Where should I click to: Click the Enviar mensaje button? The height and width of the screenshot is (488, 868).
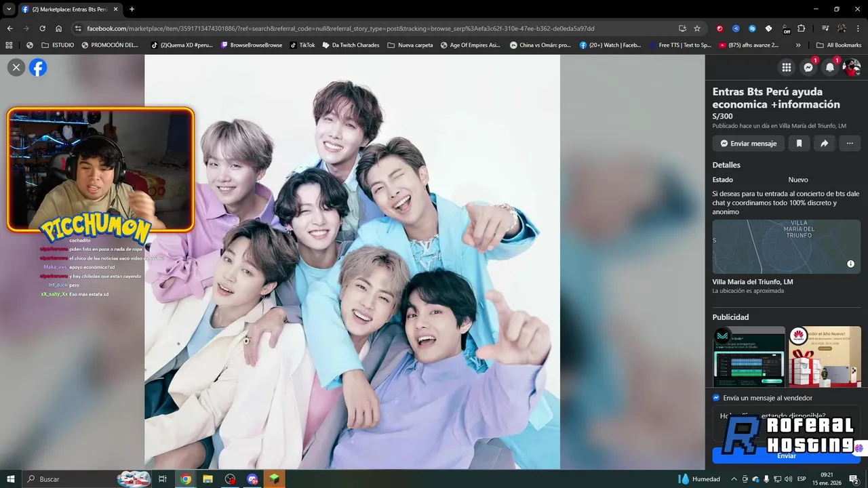click(x=749, y=144)
